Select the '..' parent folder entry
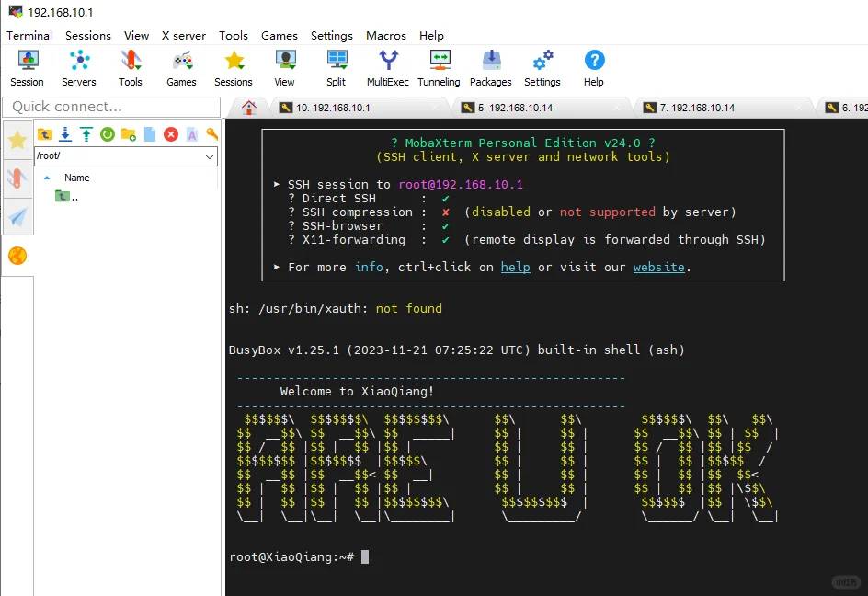 [x=67, y=196]
